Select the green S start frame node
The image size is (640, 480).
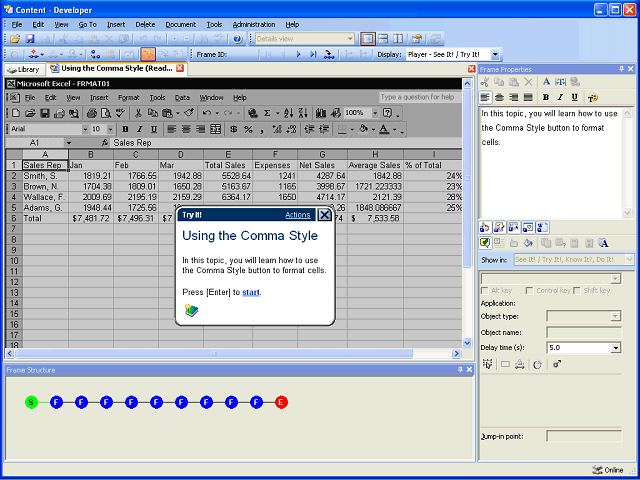31,402
